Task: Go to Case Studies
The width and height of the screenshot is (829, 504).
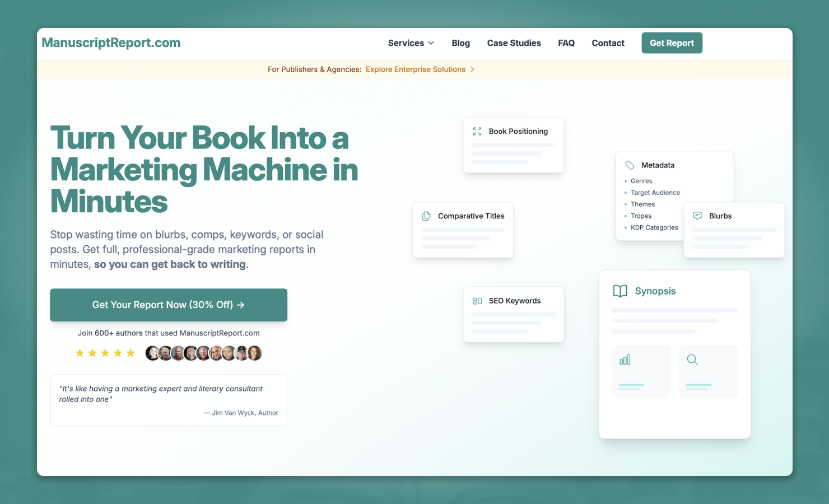Action: (514, 43)
